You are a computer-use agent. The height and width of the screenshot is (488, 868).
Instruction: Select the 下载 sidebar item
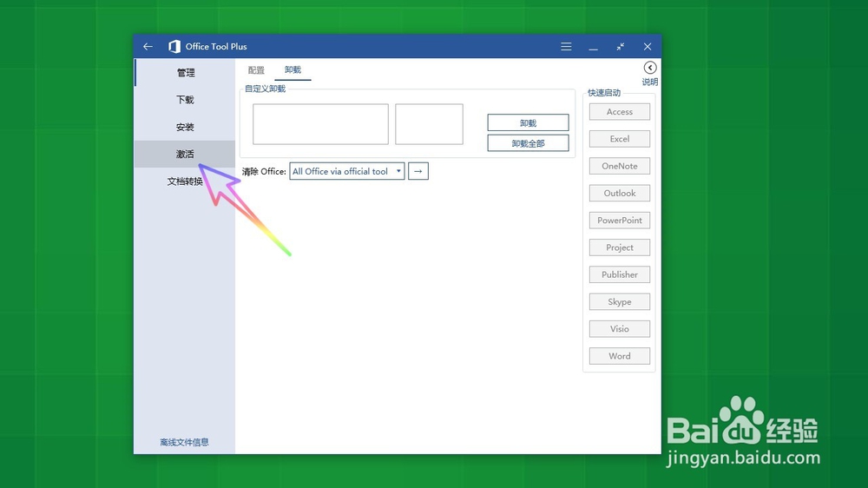[185, 100]
